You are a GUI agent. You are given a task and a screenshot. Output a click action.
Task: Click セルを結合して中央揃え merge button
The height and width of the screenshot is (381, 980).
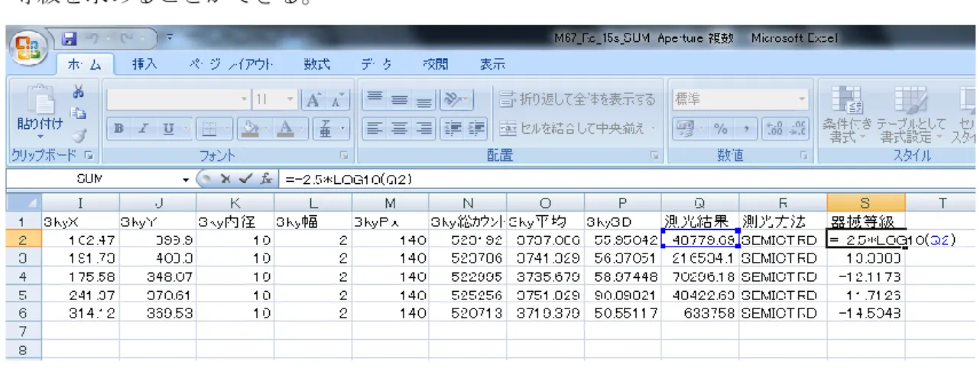pyautogui.click(x=569, y=128)
